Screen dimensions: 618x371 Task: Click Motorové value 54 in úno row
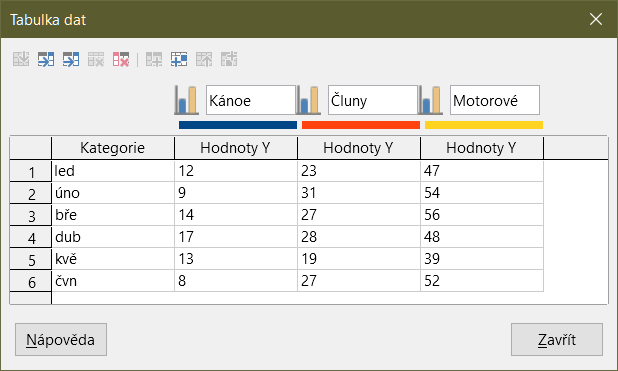482,193
